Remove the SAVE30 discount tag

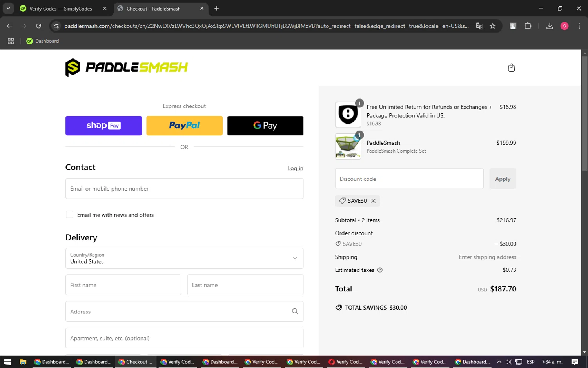[373, 201]
